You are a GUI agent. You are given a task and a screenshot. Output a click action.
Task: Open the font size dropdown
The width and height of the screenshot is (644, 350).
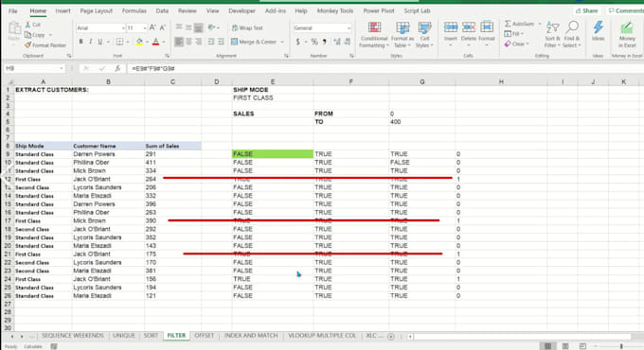pyautogui.click(x=145, y=27)
